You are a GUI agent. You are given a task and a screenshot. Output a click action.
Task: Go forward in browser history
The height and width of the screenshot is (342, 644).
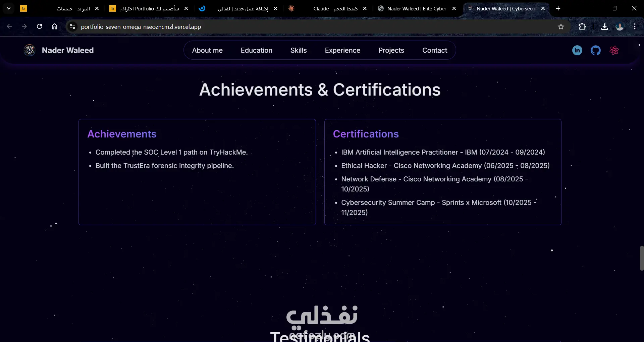click(24, 26)
